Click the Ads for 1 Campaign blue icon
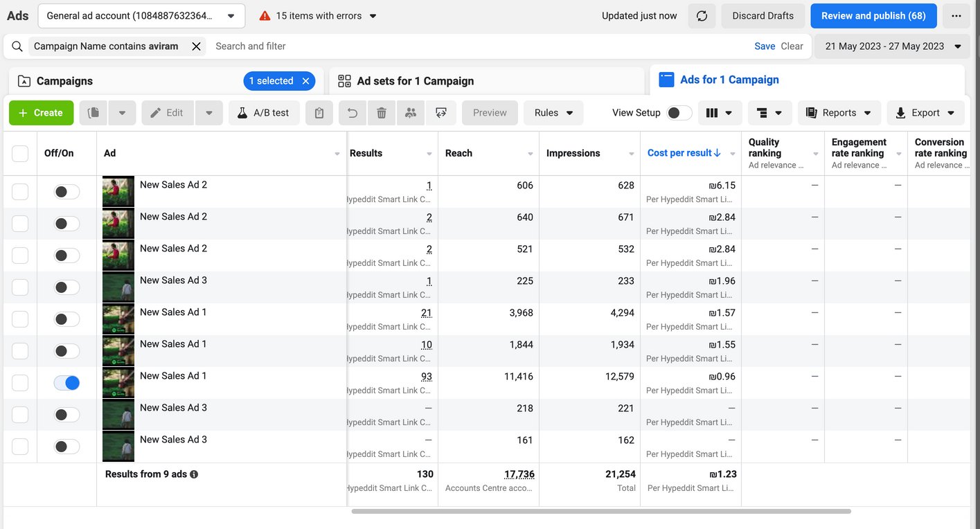This screenshot has height=529, width=980. click(666, 80)
